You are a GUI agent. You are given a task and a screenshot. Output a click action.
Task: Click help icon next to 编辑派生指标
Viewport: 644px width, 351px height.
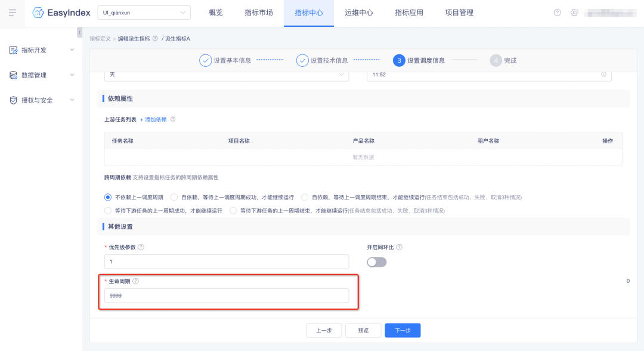coord(155,38)
